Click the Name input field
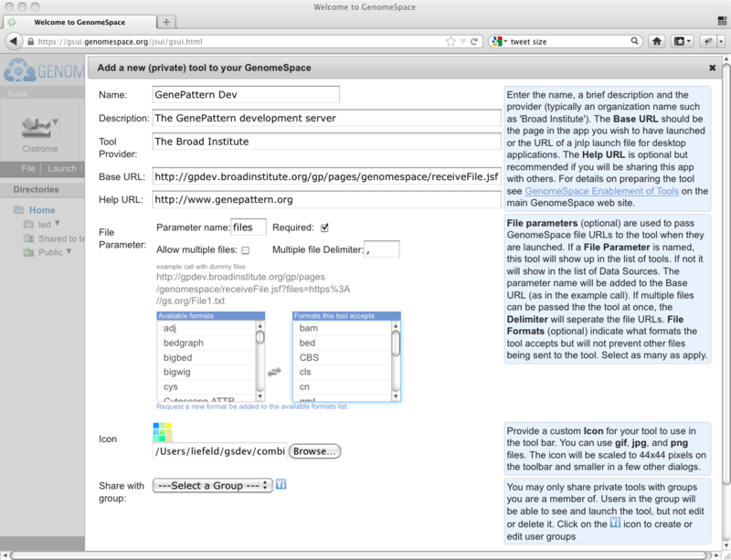Screen dimensions: 731x560 pos(246,95)
